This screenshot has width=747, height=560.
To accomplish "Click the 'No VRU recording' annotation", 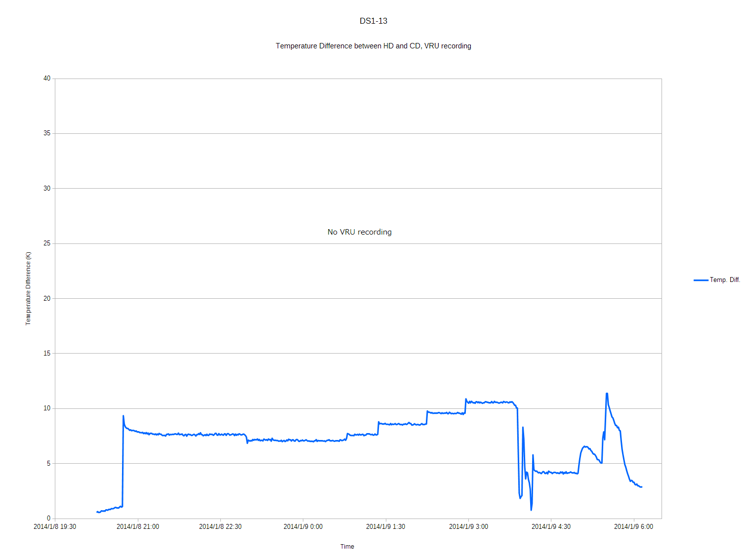I will tap(359, 232).
